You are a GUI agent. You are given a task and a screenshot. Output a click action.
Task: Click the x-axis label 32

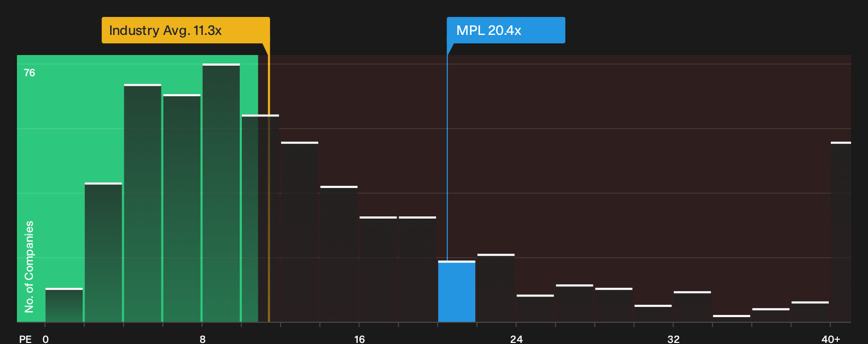pyautogui.click(x=673, y=339)
